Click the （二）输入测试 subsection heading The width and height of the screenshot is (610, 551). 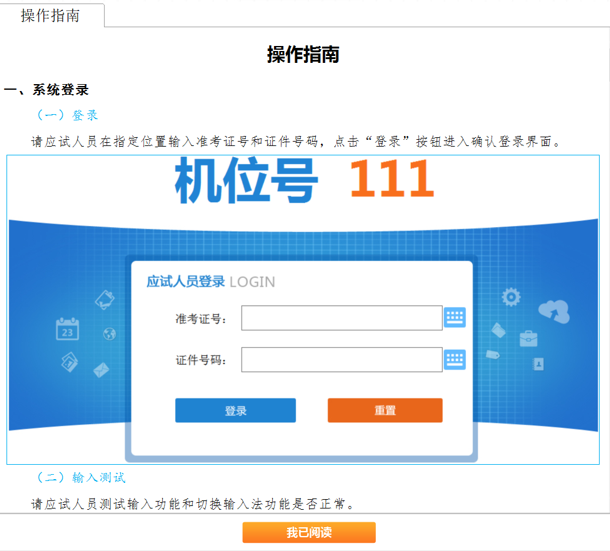point(81,477)
